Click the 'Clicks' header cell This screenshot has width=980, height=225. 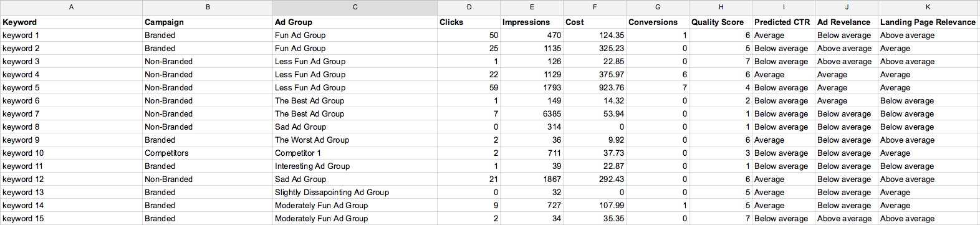(469, 22)
